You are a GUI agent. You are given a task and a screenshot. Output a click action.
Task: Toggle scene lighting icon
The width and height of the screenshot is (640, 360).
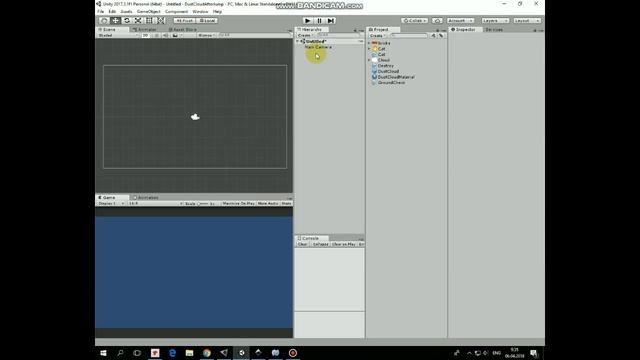pyautogui.click(x=156, y=35)
